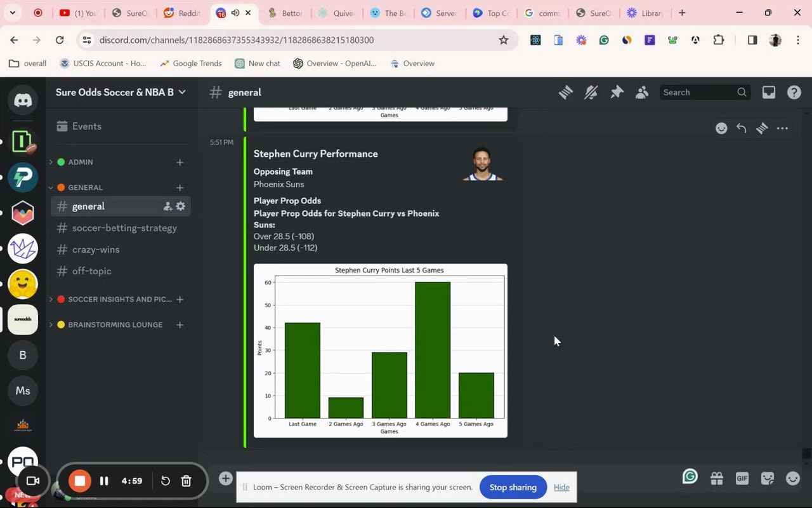Pause the Loom recording
This screenshot has height=508, width=812.
(x=103, y=481)
